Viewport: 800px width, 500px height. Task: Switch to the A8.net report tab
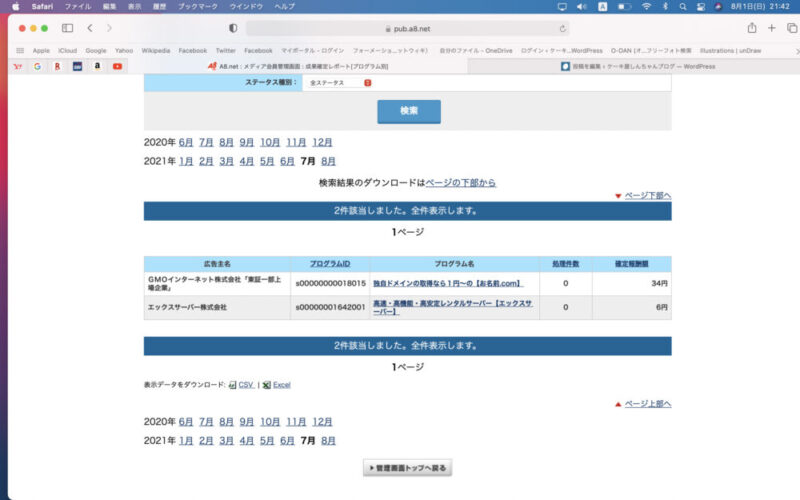point(298,66)
